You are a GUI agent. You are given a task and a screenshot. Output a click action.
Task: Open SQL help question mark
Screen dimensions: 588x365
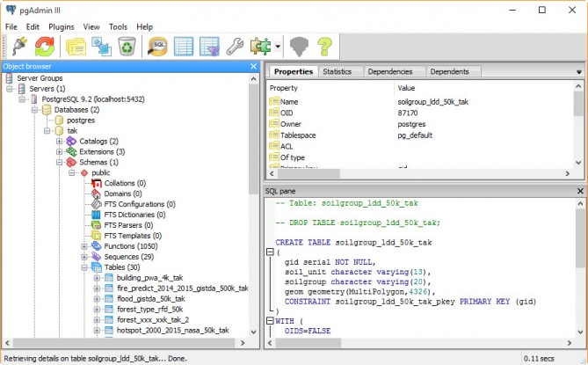point(324,47)
